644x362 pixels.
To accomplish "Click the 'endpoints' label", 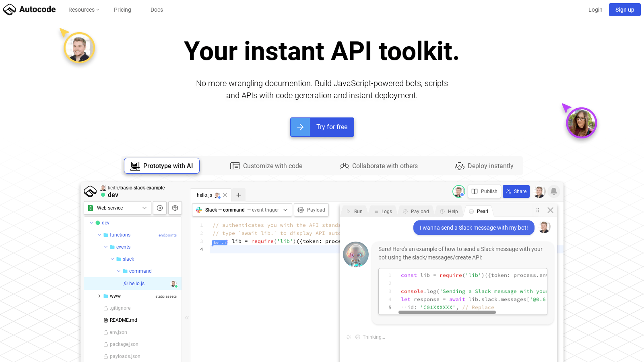I will pyautogui.click(x=167, y=235).
